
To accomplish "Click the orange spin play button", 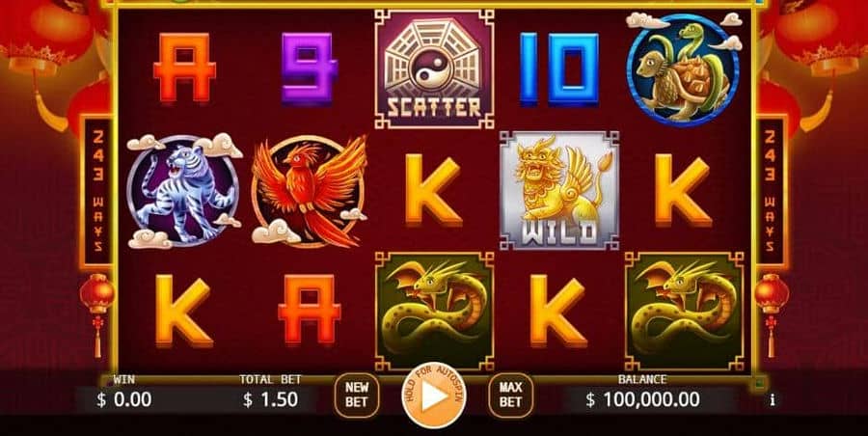I will (x=433, y=395).
